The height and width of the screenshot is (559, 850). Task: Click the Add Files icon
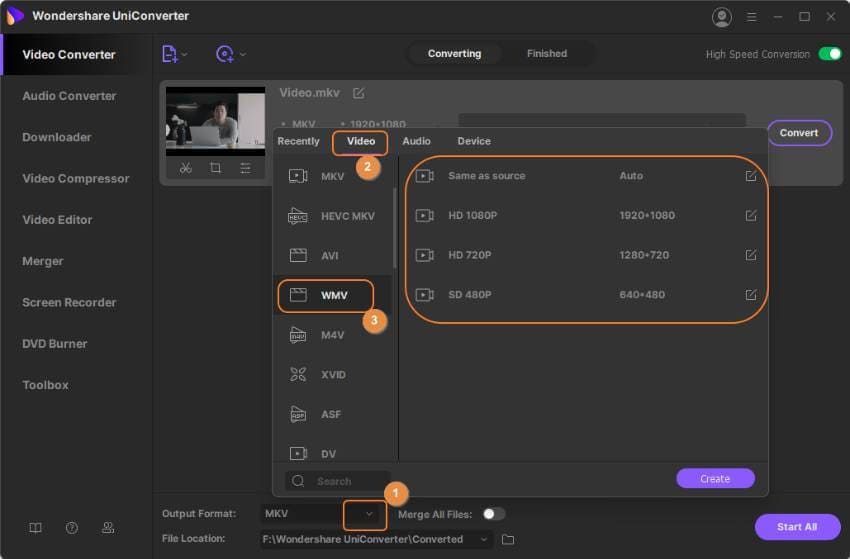click(x=169, y=54)
